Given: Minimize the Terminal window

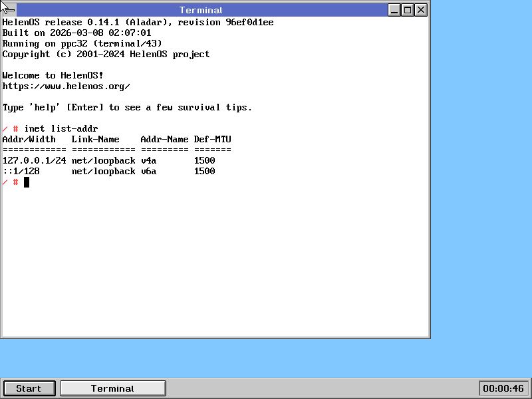Looking at the screenshot, I should point(394,10).
